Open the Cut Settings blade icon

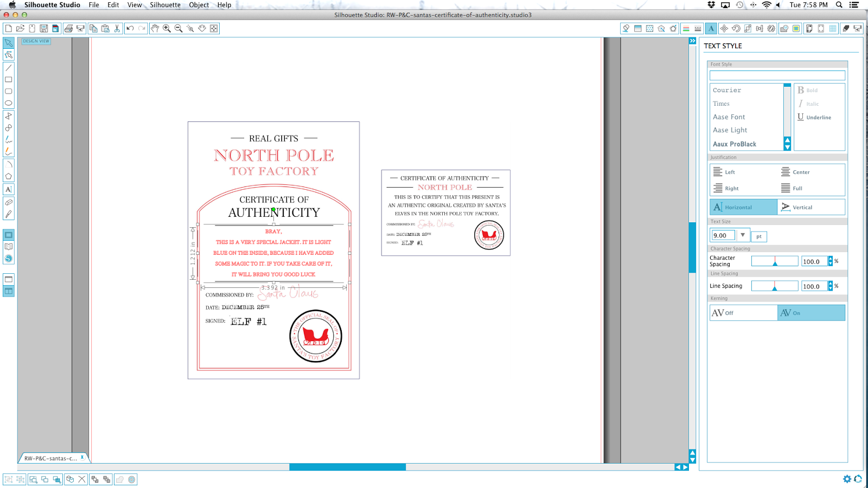846,28
